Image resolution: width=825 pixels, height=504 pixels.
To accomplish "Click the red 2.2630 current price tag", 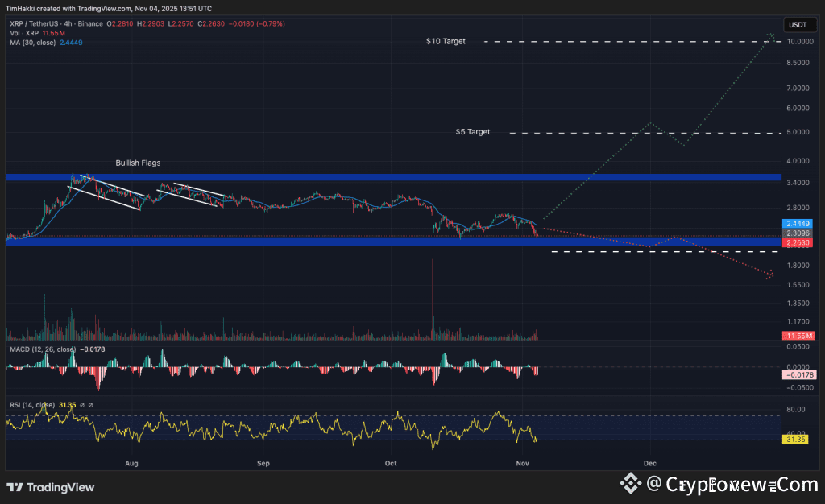I will coord(797,242).
